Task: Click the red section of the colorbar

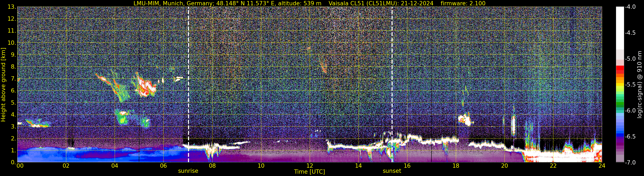Action: click(620, 69)
